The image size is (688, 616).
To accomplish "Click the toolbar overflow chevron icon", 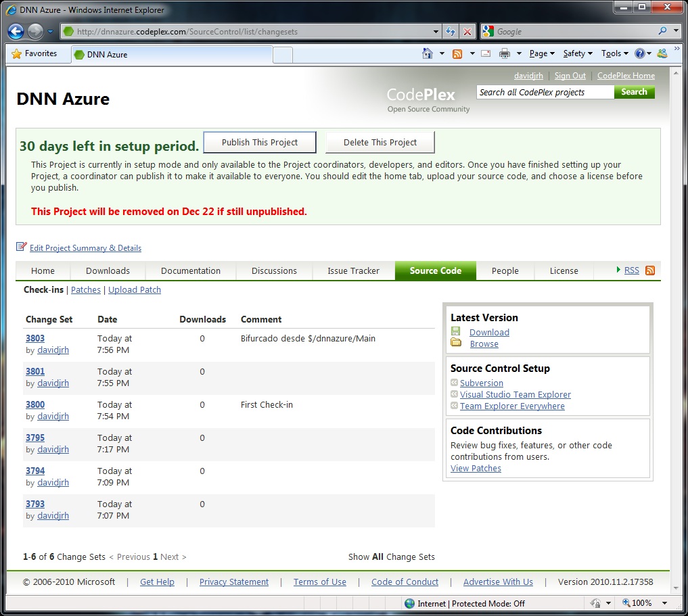I will [x=677, y=49].
